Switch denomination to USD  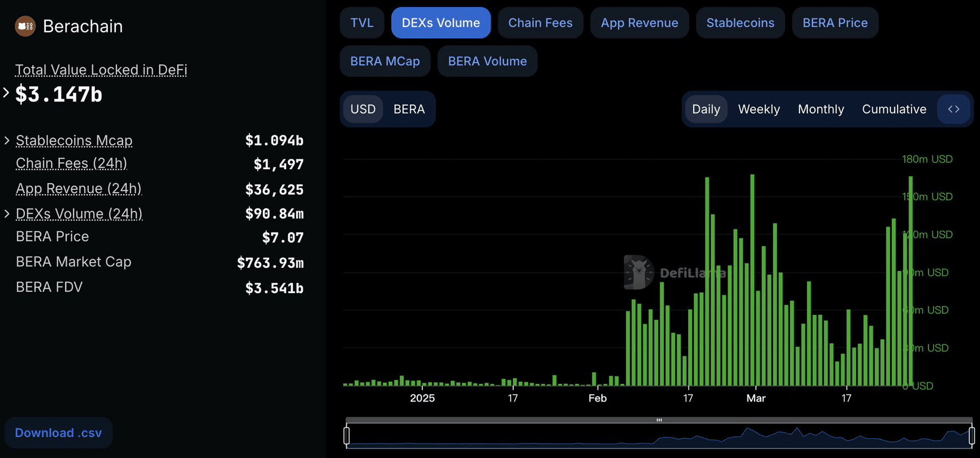363,109
